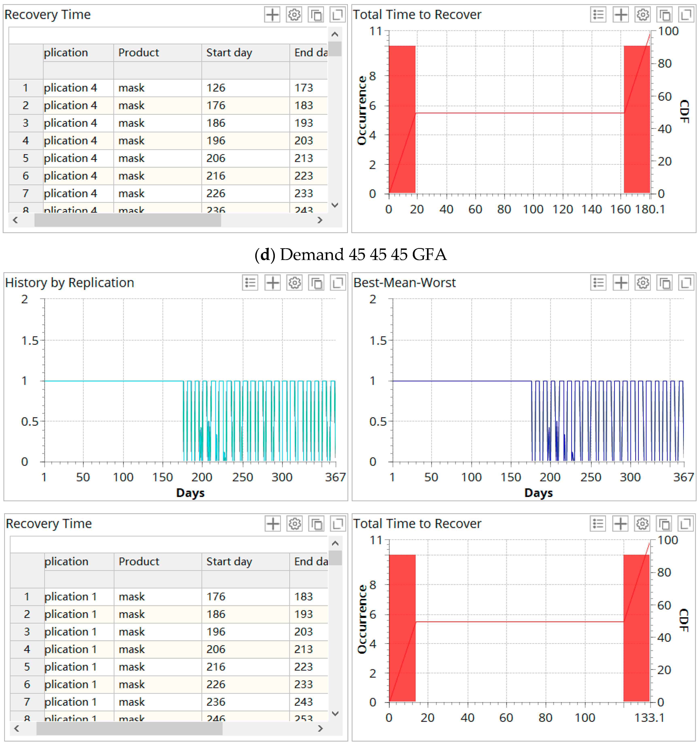Copy the bottom Recovery Time table panel
The width and height of the screenshot is (700, 747).
pos(316,523)
